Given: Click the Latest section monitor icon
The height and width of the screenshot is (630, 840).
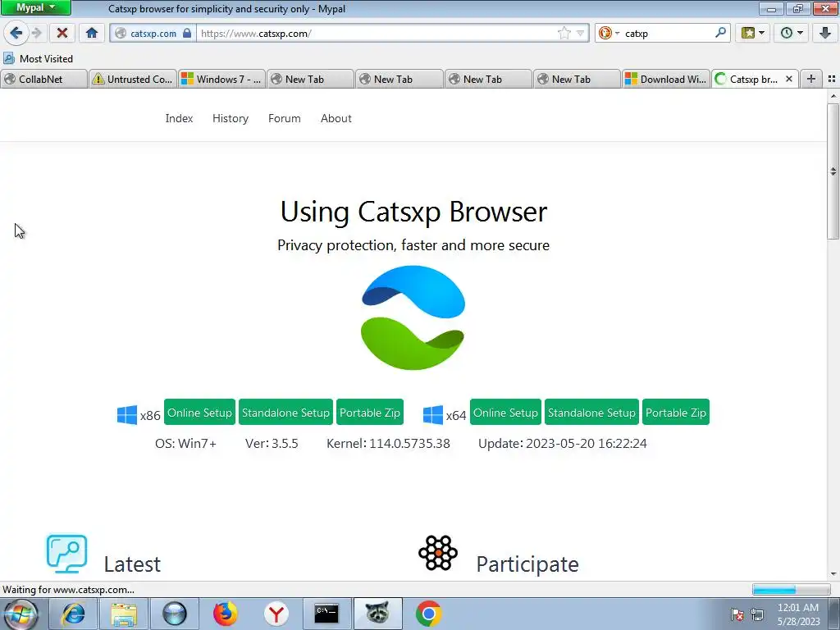Looking at the screenshot, I should pyautogui.click(x=66, y=554).
